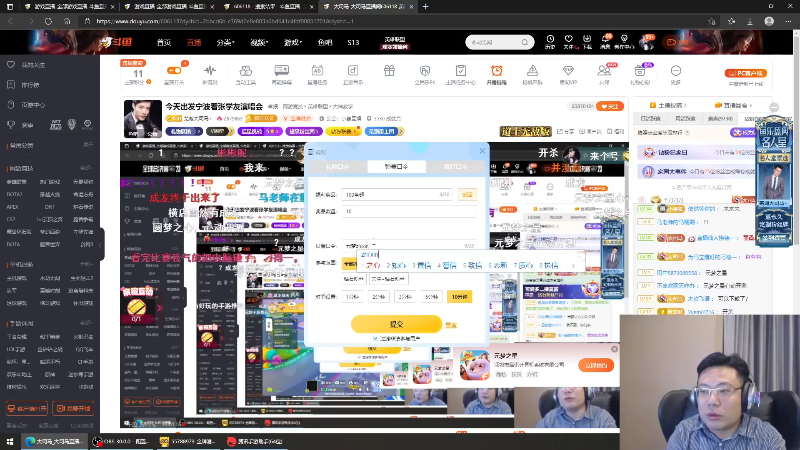Click the reset link beside submit button

[x=451, y=325]
